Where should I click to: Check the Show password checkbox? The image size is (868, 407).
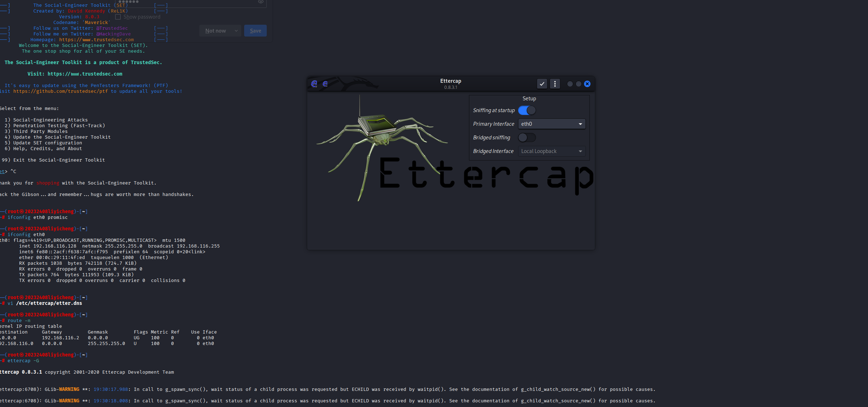point(118,17)
